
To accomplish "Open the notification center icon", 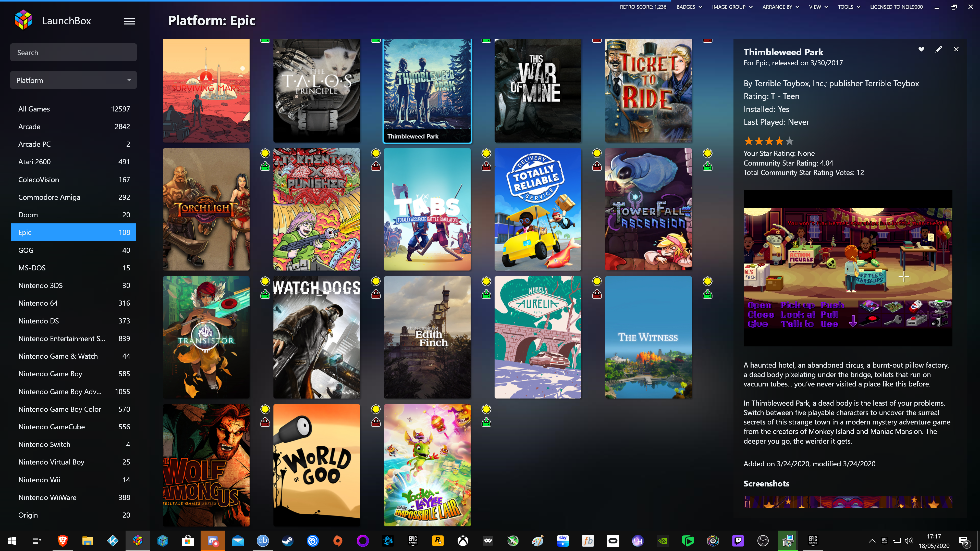I will pos(964,541).
